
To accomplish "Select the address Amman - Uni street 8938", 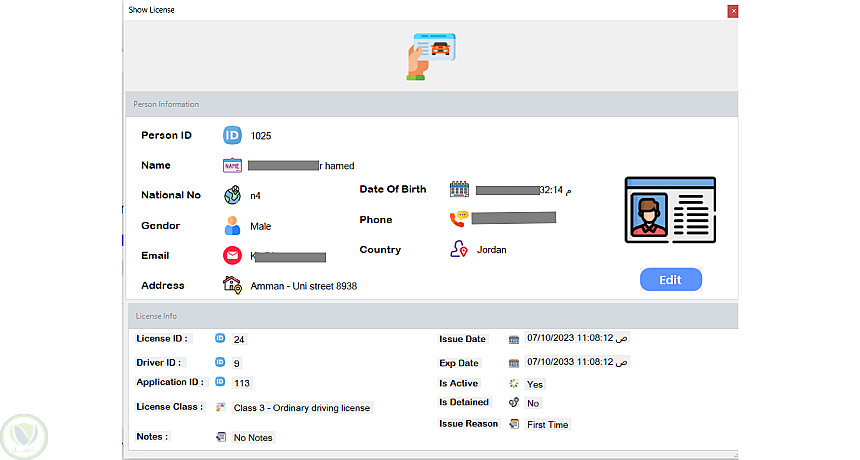I will [303, 286].
